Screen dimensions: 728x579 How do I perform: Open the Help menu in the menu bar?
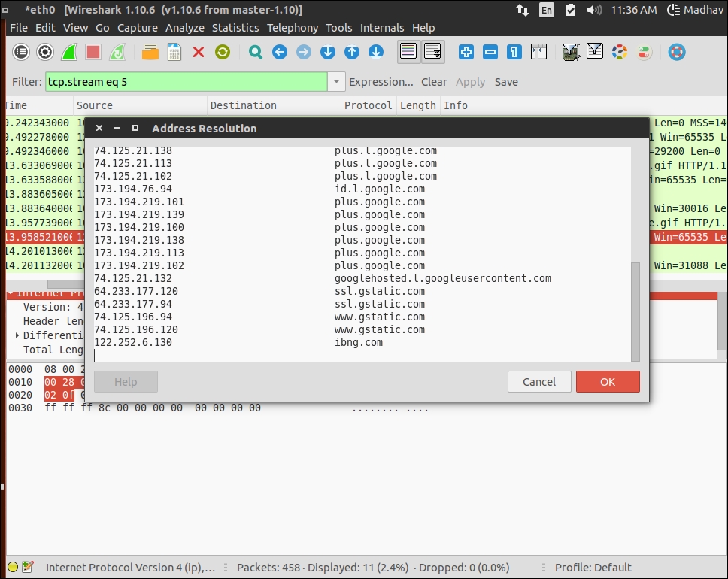click(x=423, y=28)
